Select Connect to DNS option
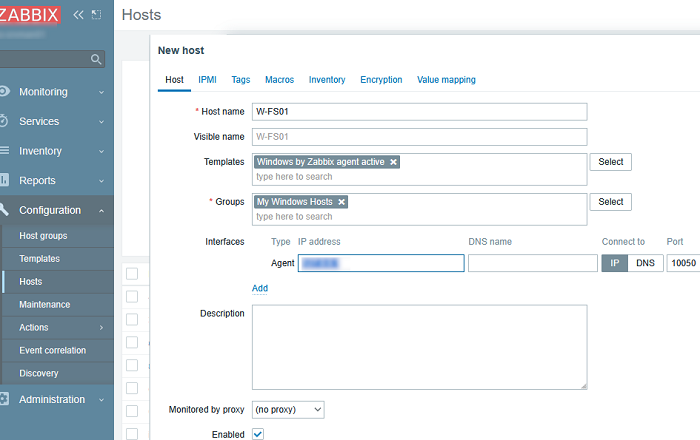Image resolution: width=700 pixels, height=440 pixels. (645, 263)
